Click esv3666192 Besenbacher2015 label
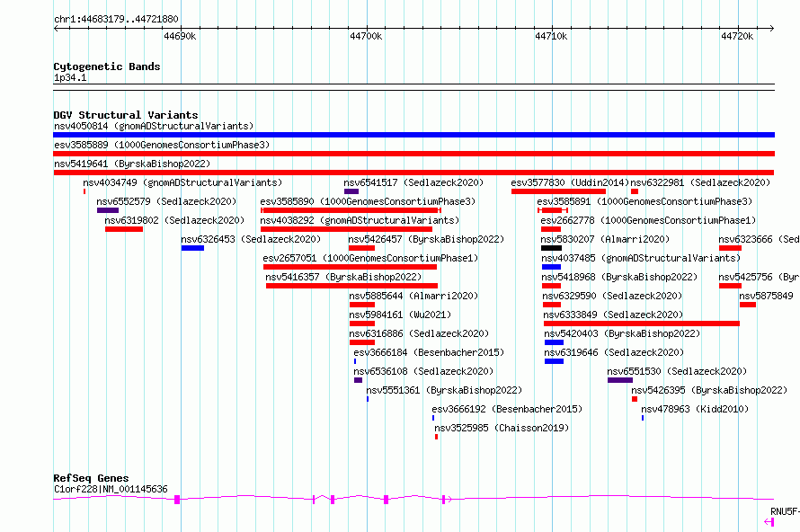The height and width of the screenshot is (532, 800). (x=507, y=409)
